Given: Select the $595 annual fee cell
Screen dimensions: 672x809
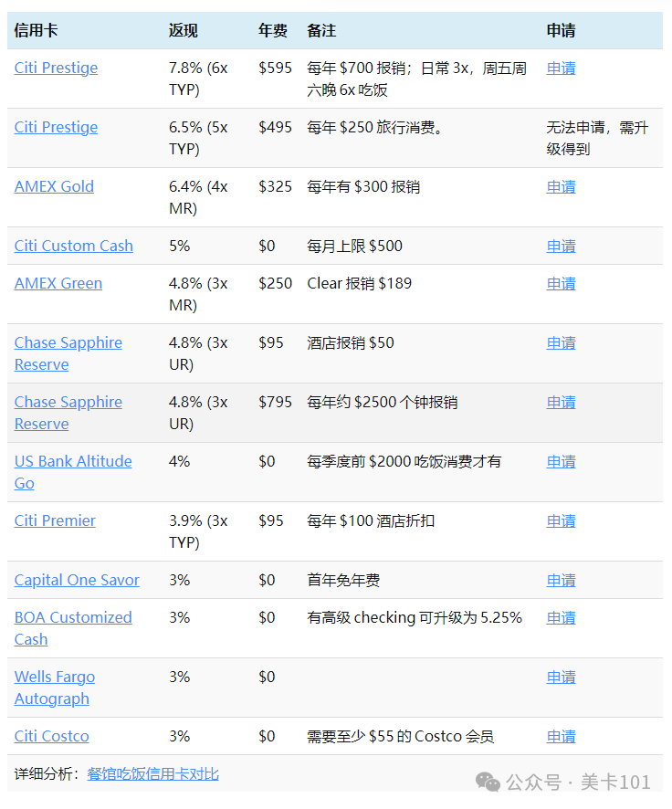Looking at the screenshot, I should click(x=276, y=68).
